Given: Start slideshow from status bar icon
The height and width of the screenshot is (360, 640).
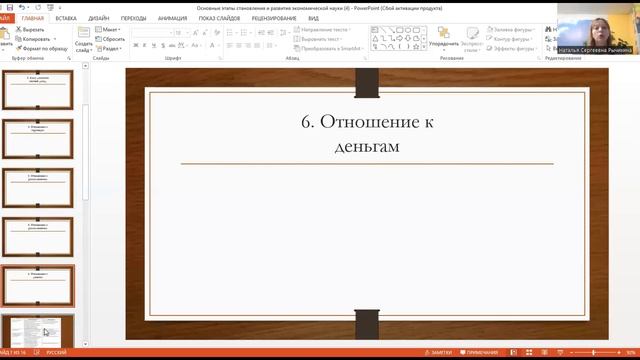Looking at the screenshot, I should 560,352.
